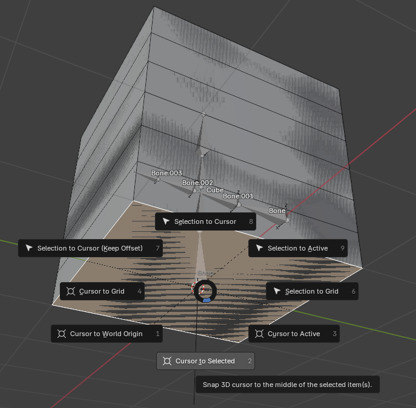Click the cursor icon beside Cursor to Active
The image size is (416, 408).
pyautogui.click(x=259, y=334)
